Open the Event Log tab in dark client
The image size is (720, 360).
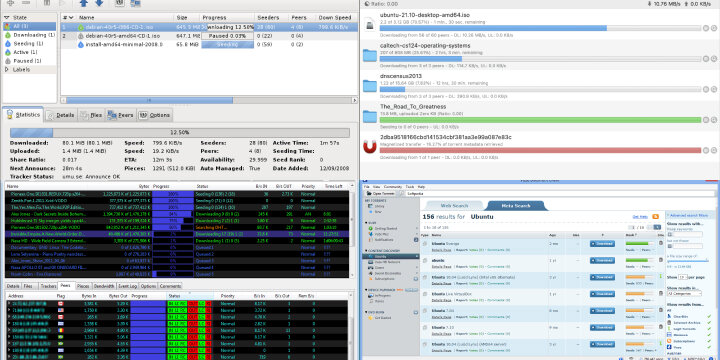(x=128, y=286)
